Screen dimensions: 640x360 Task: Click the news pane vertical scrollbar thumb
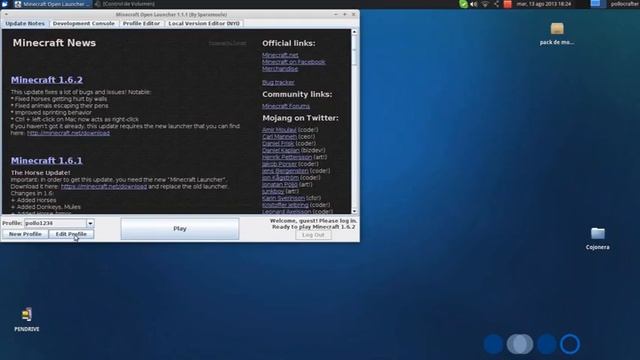click(354, 50)
